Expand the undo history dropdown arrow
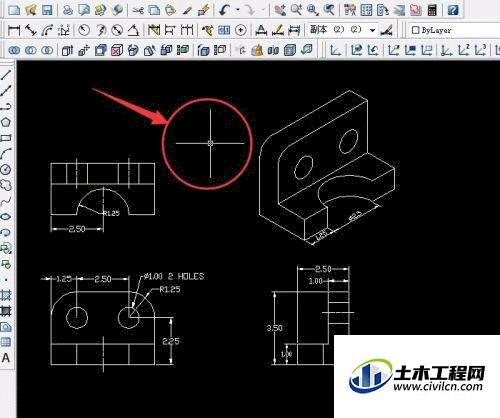 [x=238, y=10]
